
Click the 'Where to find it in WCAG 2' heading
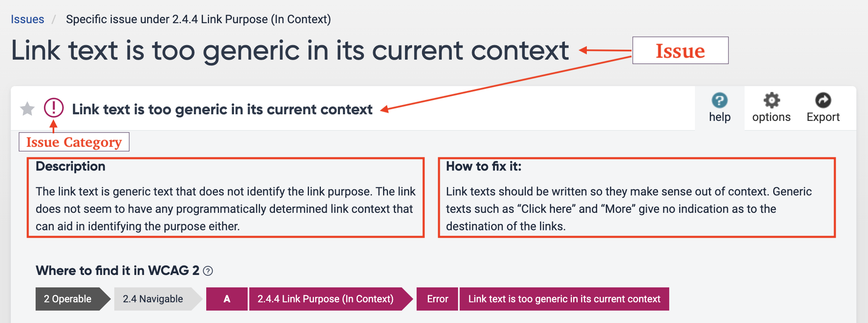(x=118, y=270)
